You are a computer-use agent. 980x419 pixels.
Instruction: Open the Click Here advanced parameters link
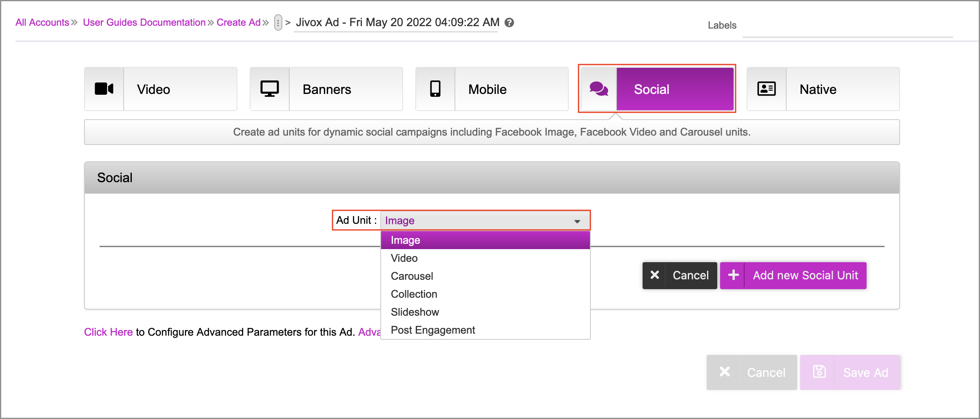[108, 332]
